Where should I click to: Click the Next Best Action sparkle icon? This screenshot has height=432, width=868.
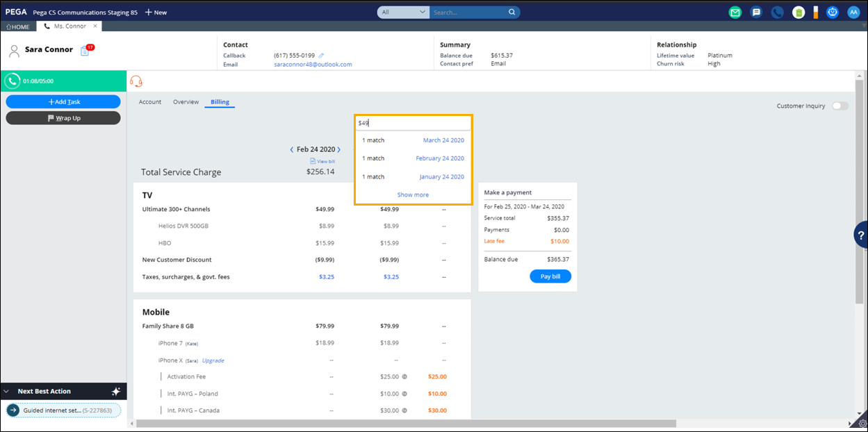(116, 392)
